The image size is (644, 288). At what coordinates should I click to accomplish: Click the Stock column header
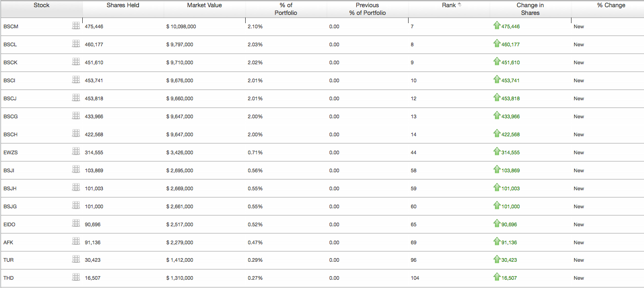pos(42,5)
